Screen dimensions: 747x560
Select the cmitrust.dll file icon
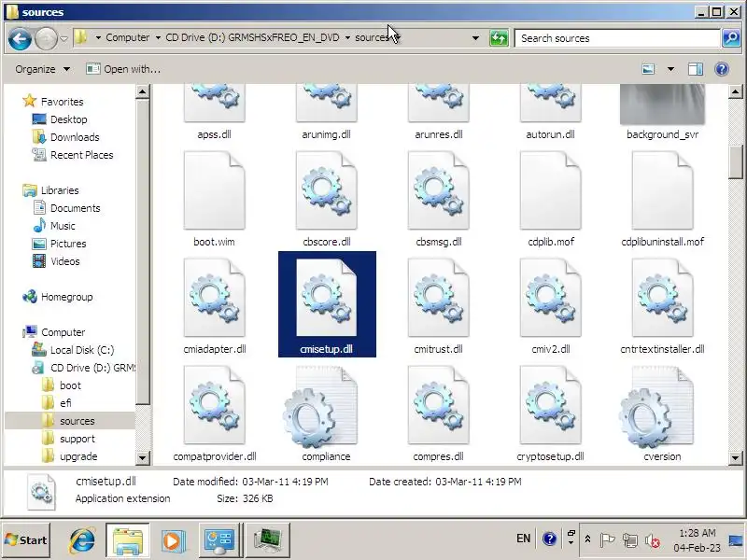tap(438, 298)
